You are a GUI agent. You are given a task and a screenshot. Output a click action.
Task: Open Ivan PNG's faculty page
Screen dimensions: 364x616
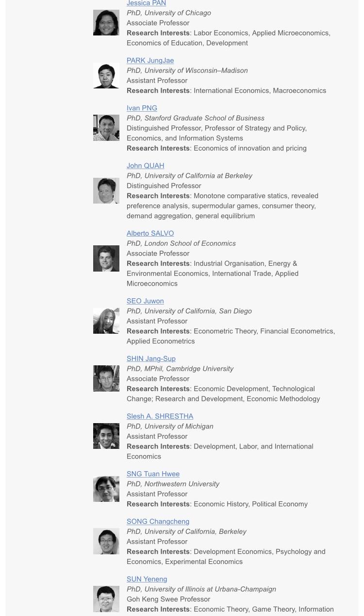coord(142,108)
